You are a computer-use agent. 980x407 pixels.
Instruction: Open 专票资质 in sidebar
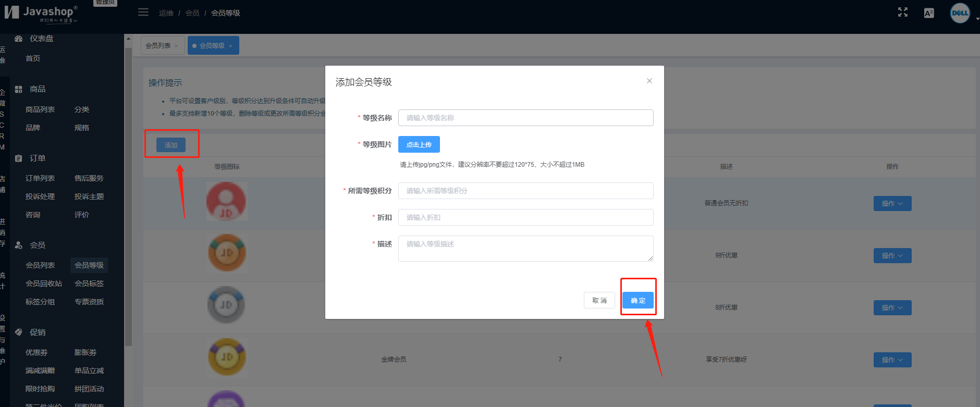tap(89, 302)
